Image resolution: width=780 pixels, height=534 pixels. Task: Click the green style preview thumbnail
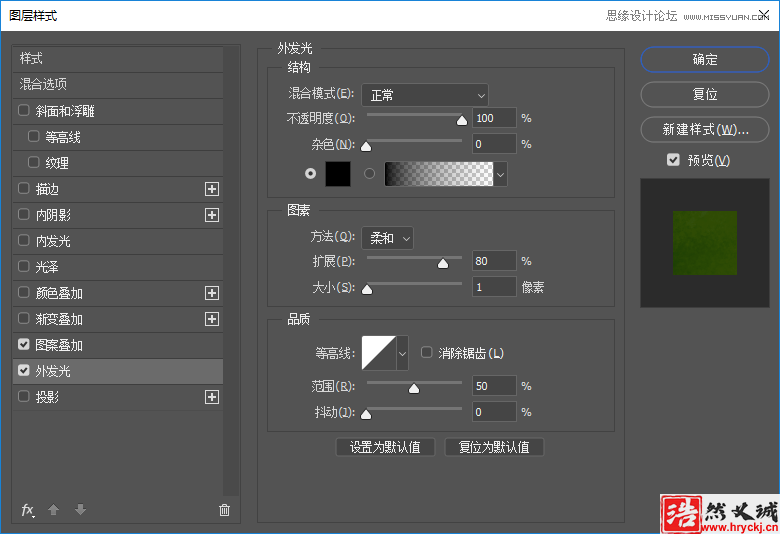click(705, 243)
